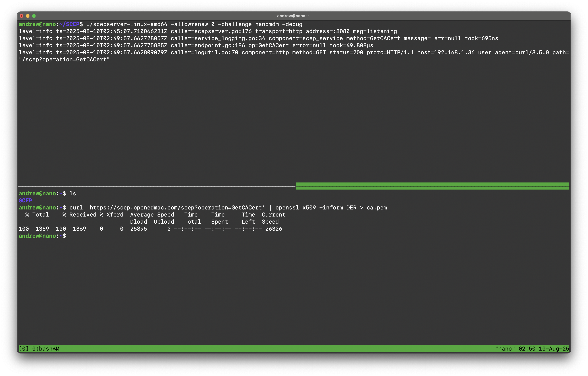
Task: Click the ca.pem filename in curl command
Action: pyautogui.click(x=377, y=207)
